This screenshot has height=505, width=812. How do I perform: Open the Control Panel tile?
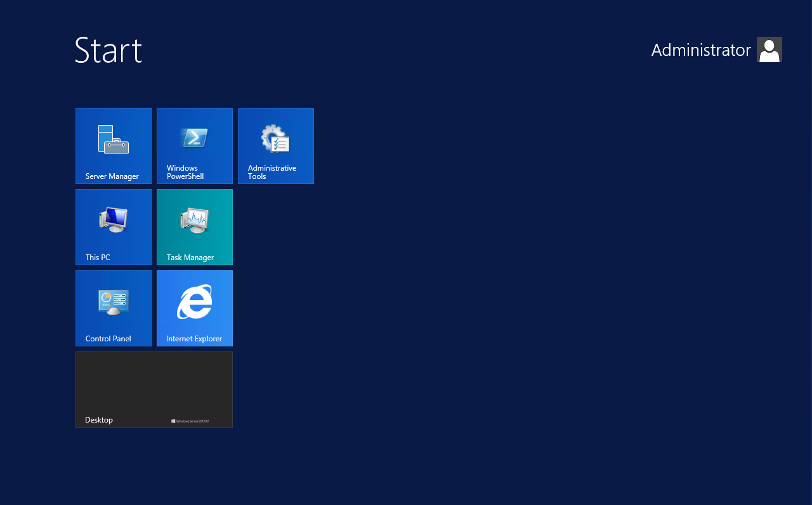click(114, 308)
